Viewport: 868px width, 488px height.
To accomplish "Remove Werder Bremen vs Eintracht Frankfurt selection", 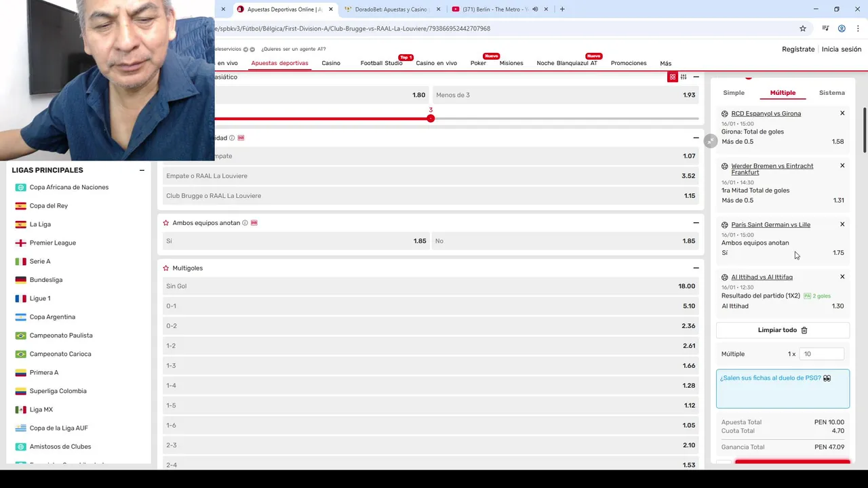I will 842,165.
